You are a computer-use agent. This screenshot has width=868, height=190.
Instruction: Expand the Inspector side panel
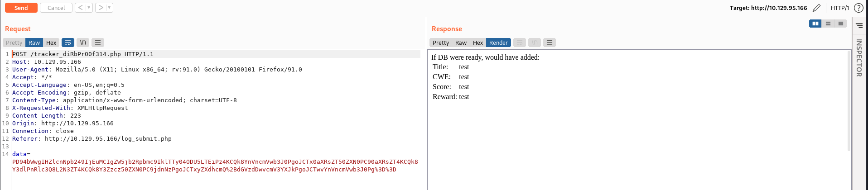click(858, 57)
